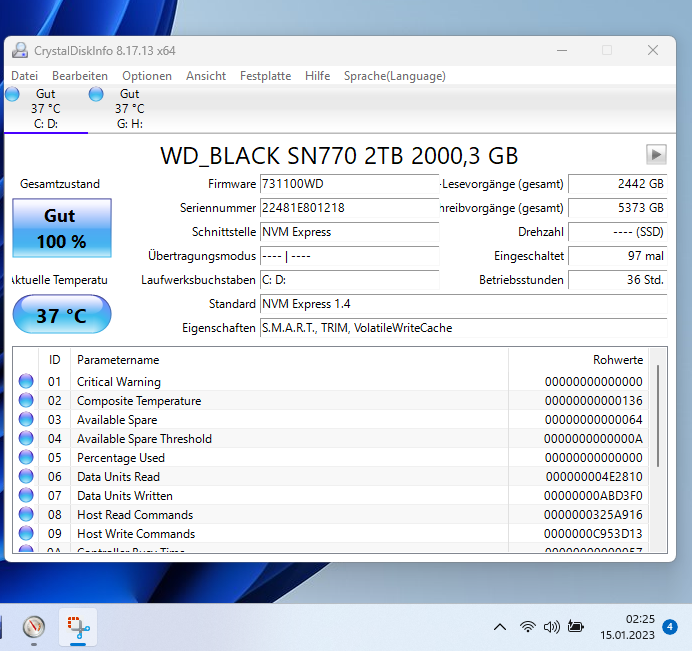Click the Critical Warning status orb

[x=26, y=381]
